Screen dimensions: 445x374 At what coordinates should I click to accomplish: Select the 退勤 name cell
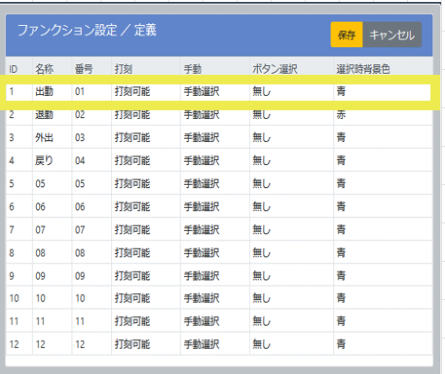[x=52, y=114]
